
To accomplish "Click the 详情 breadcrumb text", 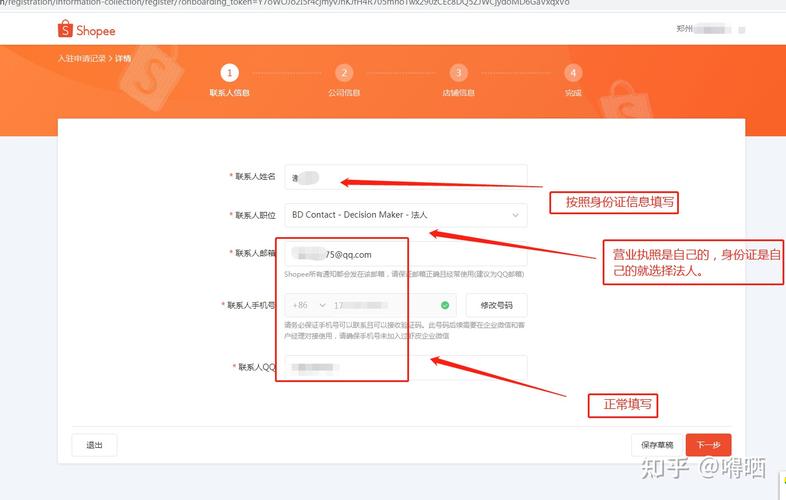I will tap(123, 59).
